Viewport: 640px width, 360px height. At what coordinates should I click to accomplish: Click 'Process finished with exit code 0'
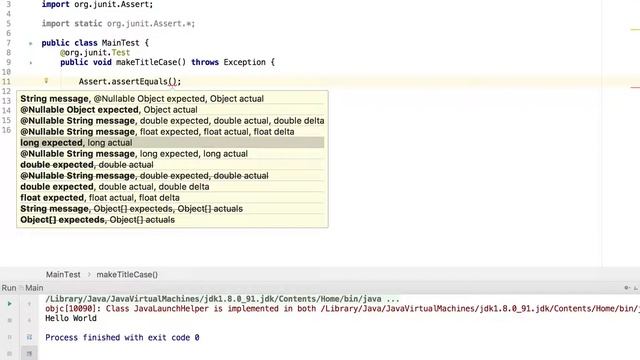(x=122, y=338)
